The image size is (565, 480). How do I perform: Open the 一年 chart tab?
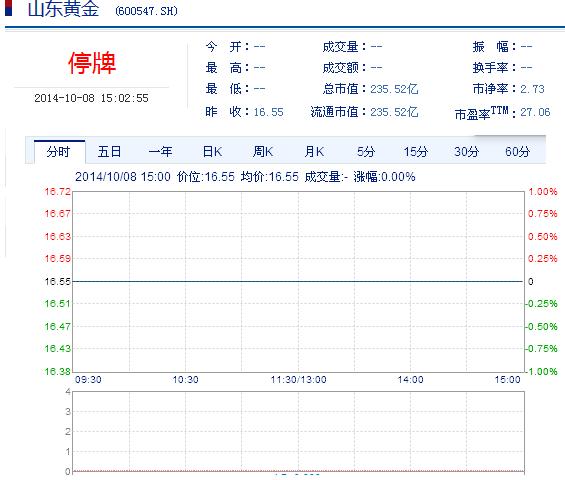[x=161, y=152]
